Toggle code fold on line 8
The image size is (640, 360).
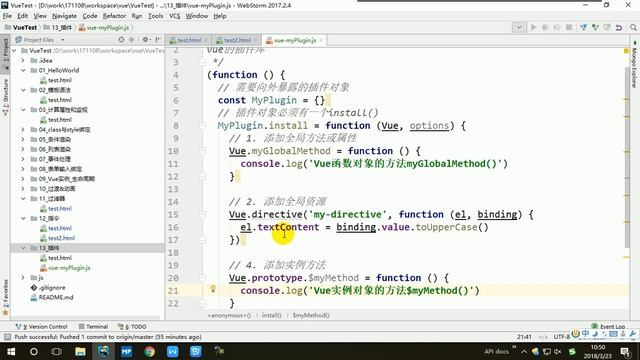(202, 126)
